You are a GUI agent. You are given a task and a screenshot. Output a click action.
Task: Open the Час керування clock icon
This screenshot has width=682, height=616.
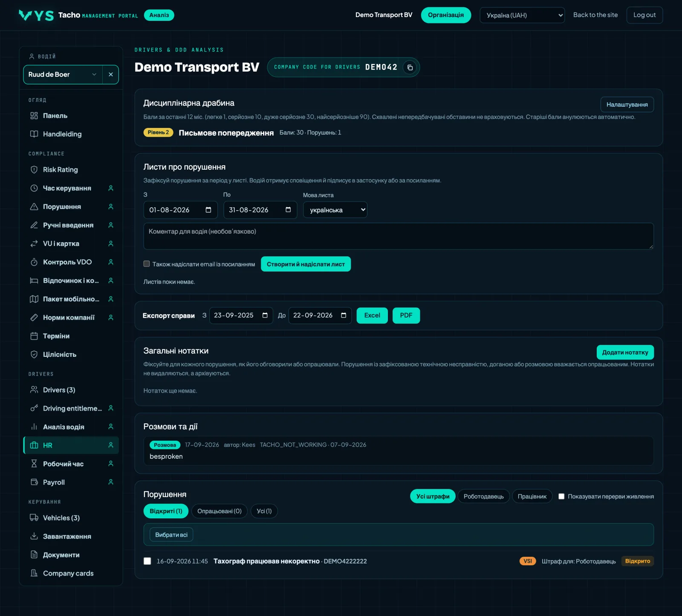click(34, 188)
